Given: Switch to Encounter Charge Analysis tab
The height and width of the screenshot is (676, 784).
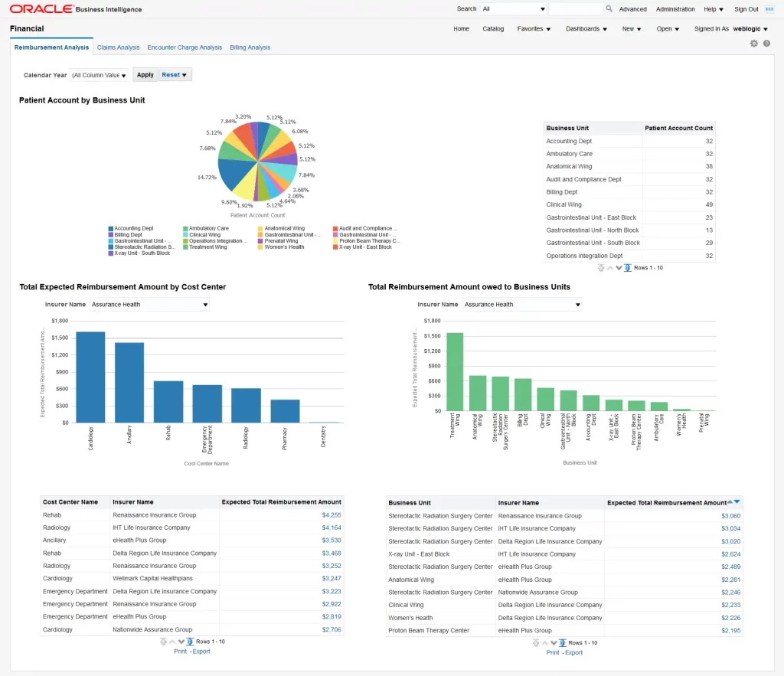Looking at the screenshot, I should coord(185,47).
